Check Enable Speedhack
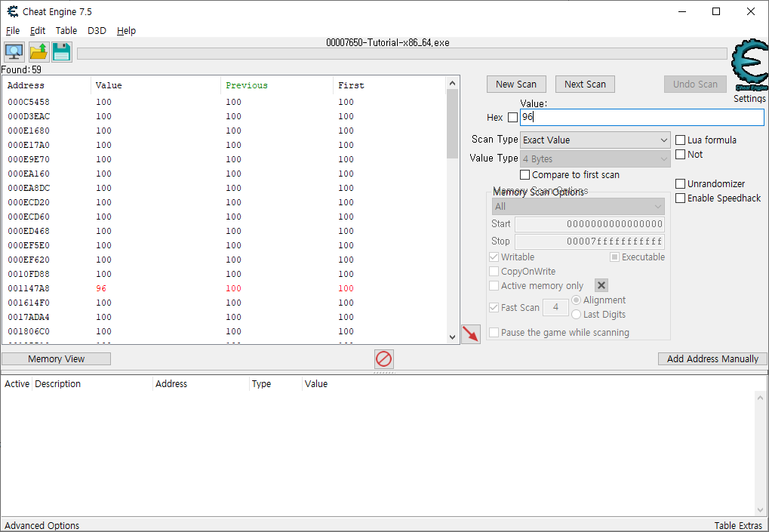Viewport: 769px width, 532px height. [x=680, y=198]
